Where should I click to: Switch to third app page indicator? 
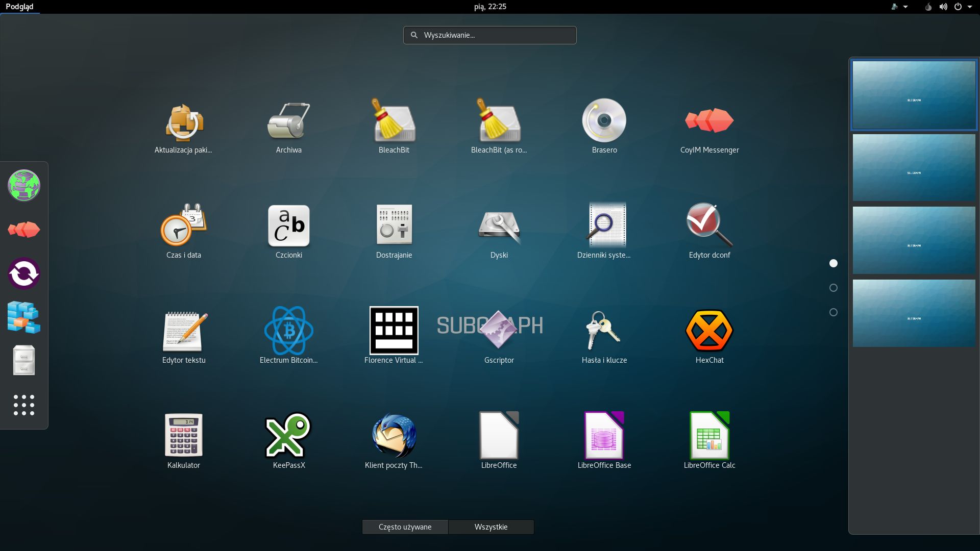pyautogui.click(x=834, y=312)
